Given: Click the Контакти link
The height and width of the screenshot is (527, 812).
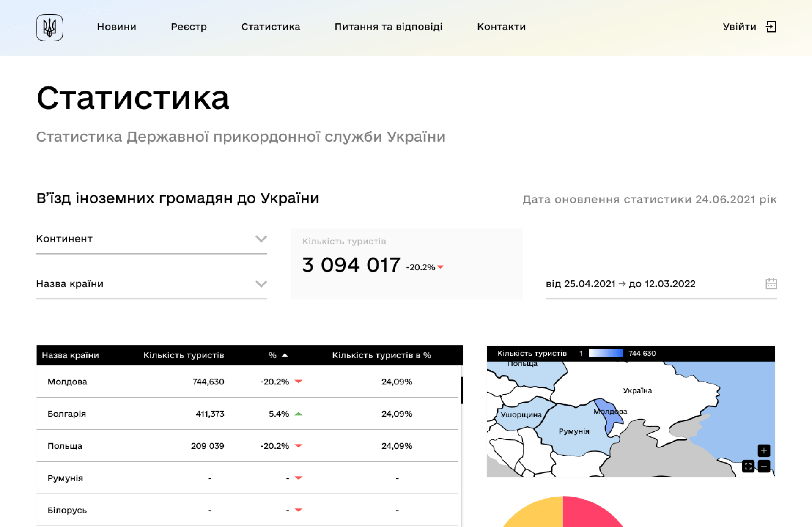Looking at the screenshot, I should coord(501,27).
